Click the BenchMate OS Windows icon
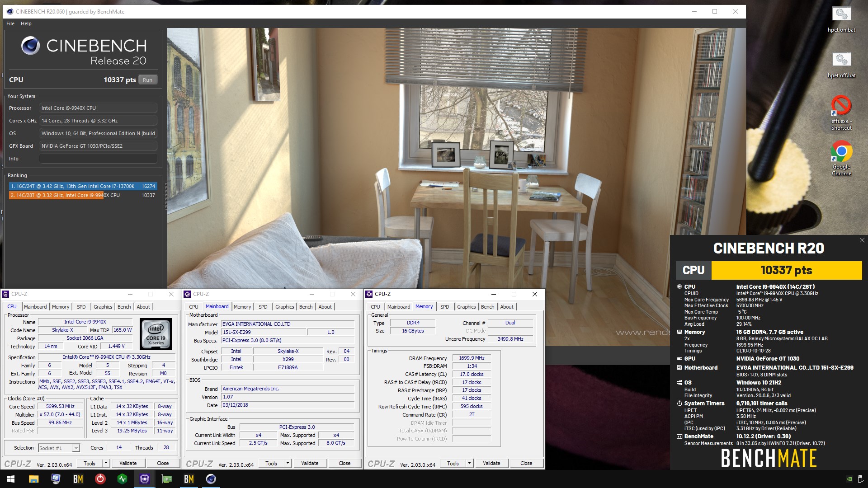868x488 pixels. [x=679, y=382]
